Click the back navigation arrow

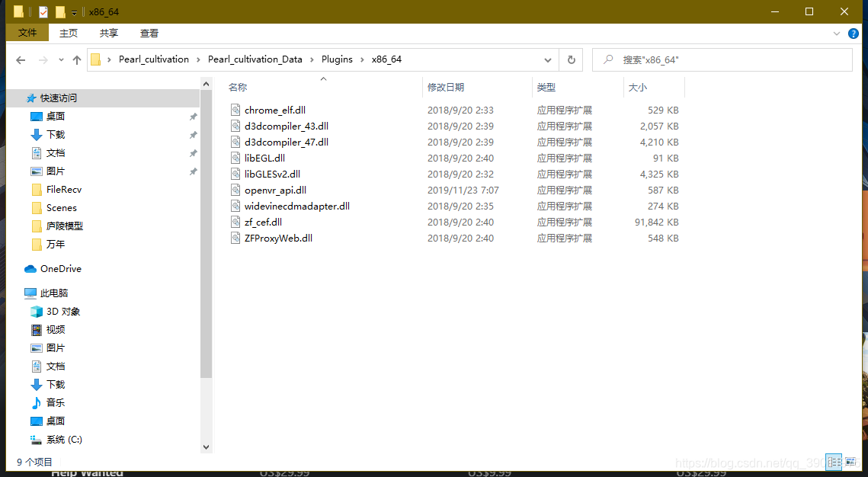[20, 59]
